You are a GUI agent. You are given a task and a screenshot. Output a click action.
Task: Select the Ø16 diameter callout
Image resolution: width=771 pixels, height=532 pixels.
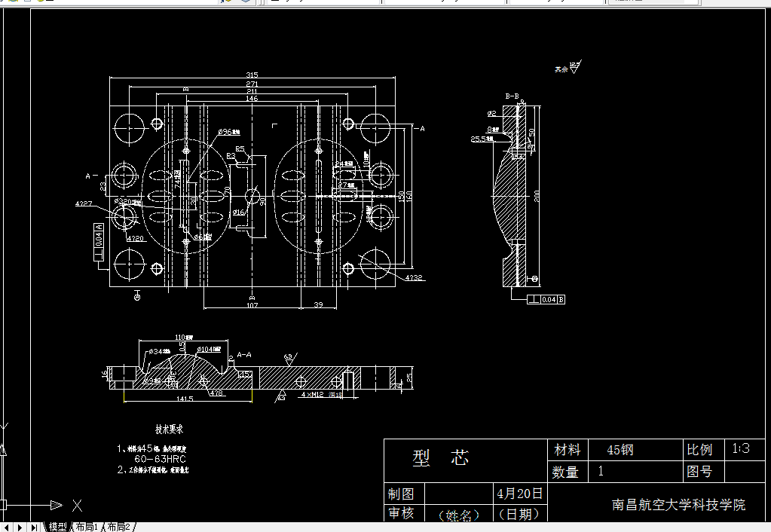238,212
